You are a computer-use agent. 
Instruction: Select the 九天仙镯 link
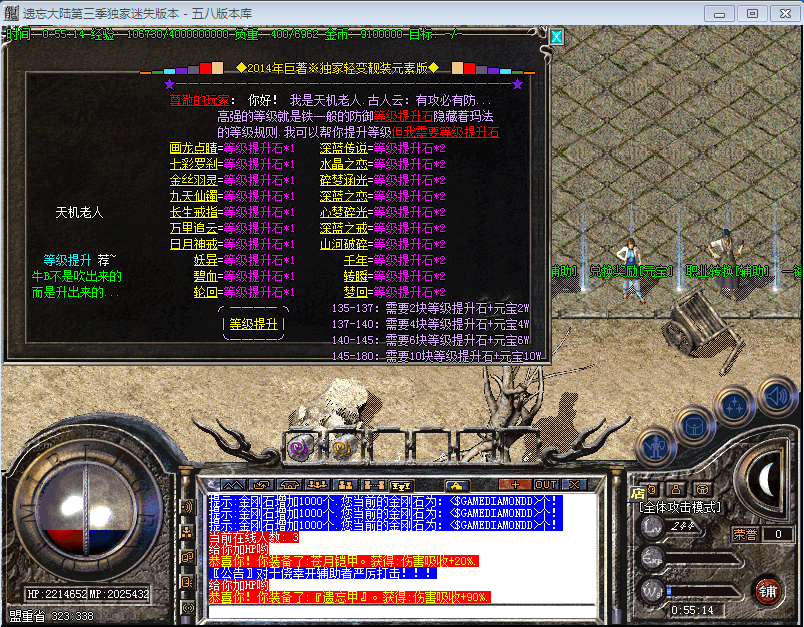click(194, 196)
